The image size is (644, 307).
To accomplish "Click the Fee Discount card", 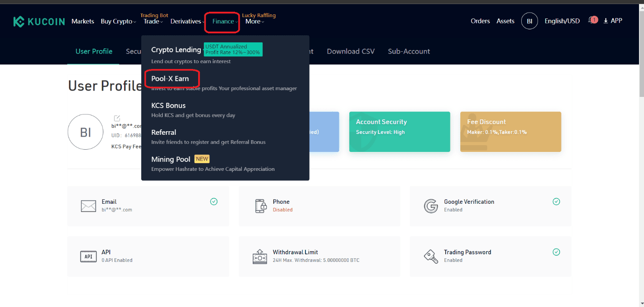I will pyautogui.click(x=511, y=132).
